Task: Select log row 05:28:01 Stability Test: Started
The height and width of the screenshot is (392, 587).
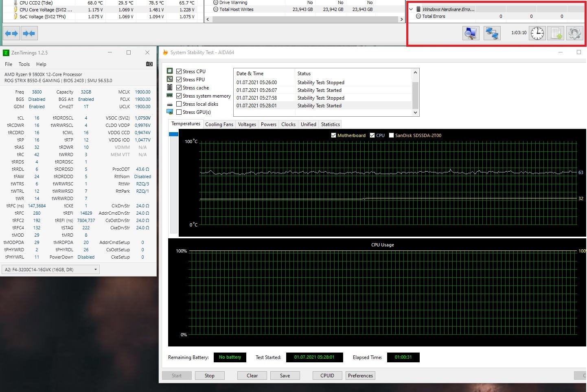Action: [323, 106]
